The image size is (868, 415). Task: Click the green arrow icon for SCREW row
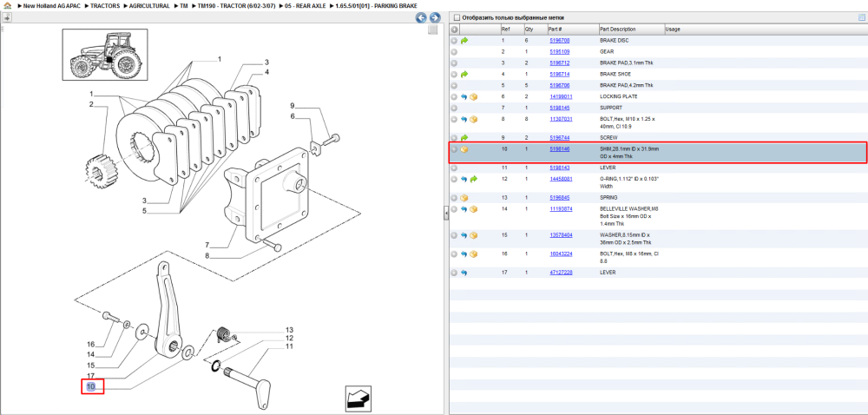click(464, 137)
